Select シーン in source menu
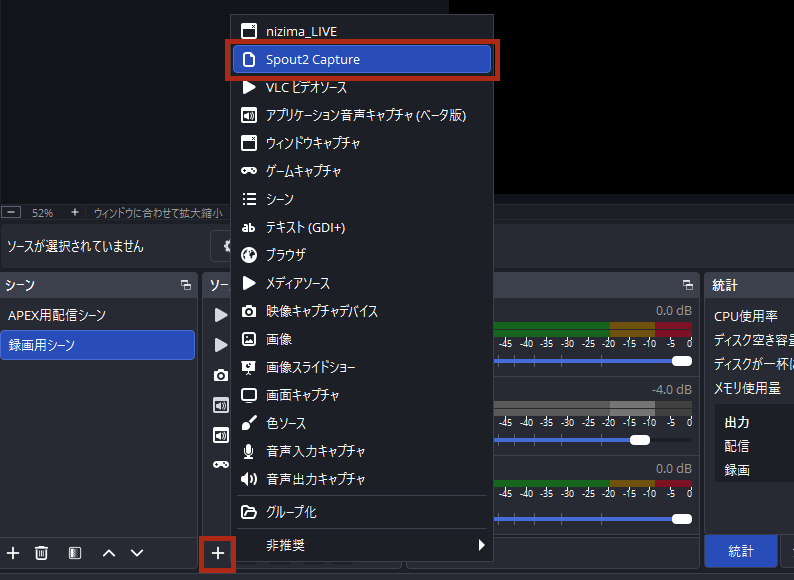Screen dimensions: 794x580 pos(362,199)
